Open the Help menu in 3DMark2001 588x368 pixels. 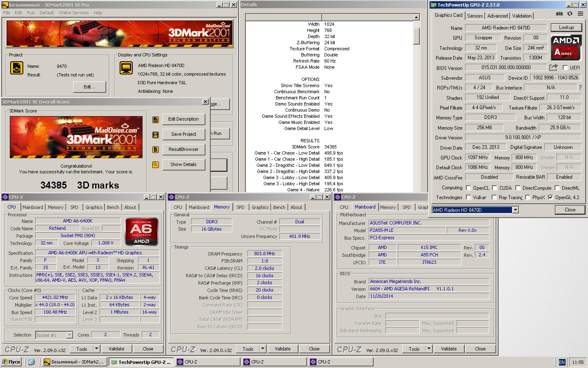click(x=98, y=13)
